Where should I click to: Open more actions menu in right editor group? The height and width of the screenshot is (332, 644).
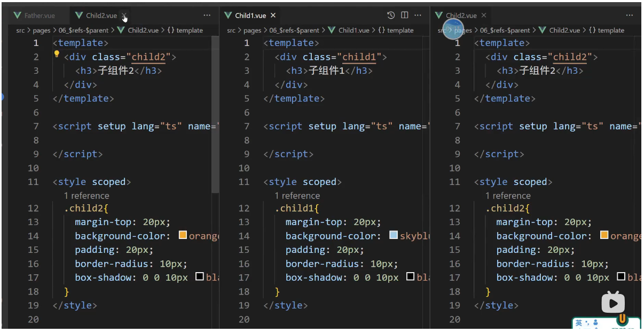[630, 16]
